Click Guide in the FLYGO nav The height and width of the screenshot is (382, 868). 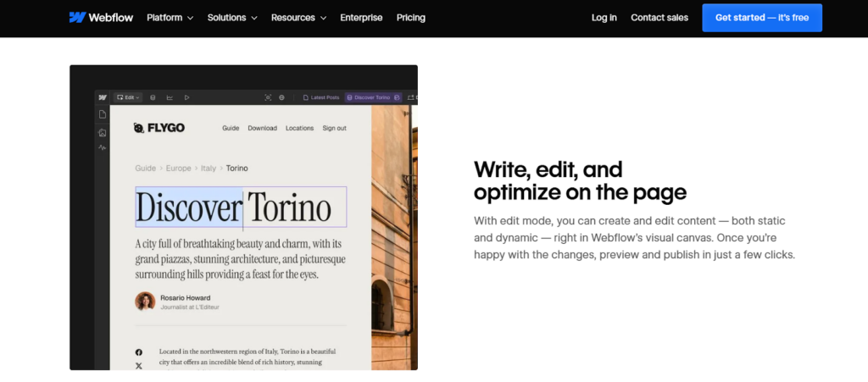231,128
